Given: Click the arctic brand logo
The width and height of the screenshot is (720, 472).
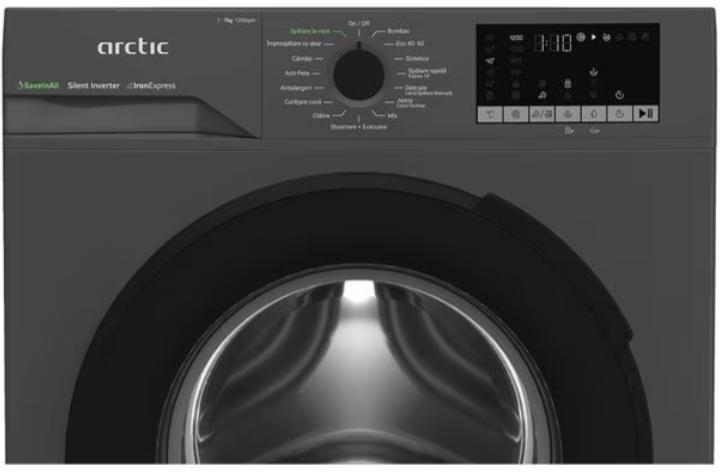Looking at the screenshot, I should [133, 46].
